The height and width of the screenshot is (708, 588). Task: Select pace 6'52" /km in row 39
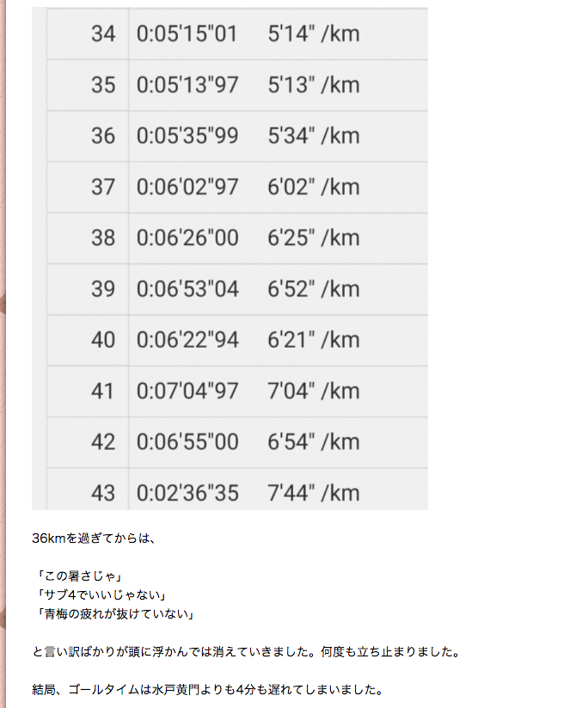(314, 289)
